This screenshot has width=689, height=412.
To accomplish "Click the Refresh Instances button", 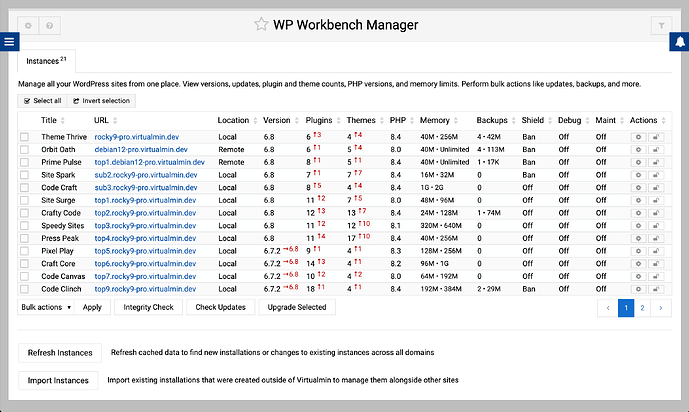I will 60,353.
